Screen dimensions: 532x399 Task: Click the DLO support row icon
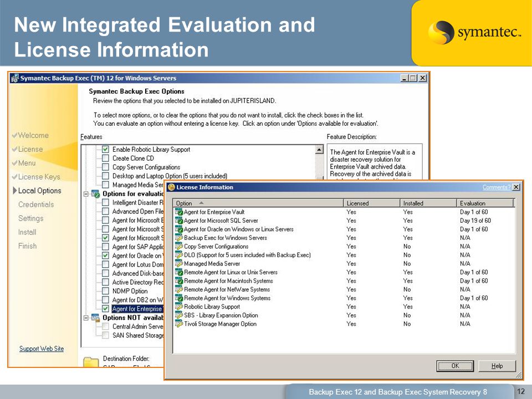tap(179, 255)
